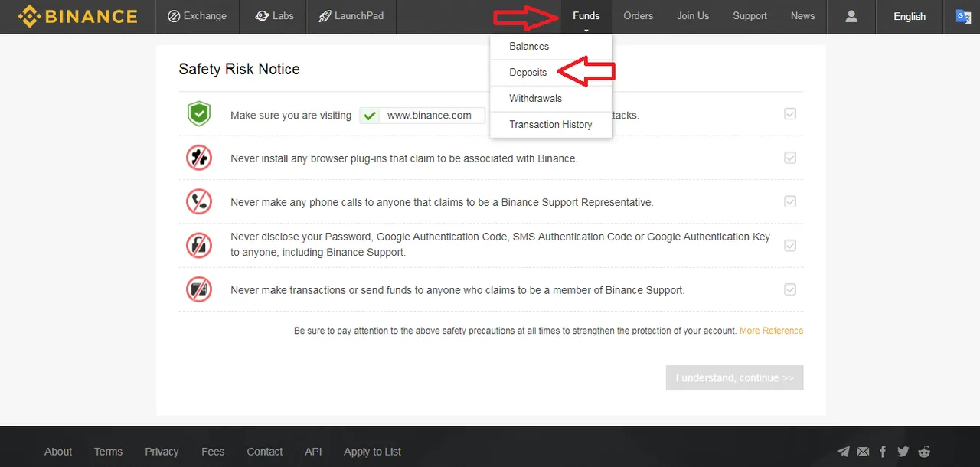Open the user account icon
The width and height of the screenshot is (980, 467).
[851, 16]
